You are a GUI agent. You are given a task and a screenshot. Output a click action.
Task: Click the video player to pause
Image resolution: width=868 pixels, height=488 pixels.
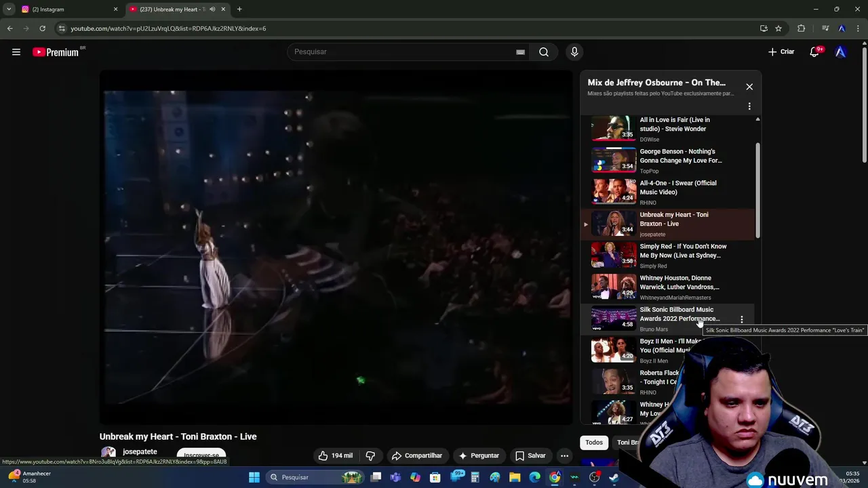tap(336, 247)
